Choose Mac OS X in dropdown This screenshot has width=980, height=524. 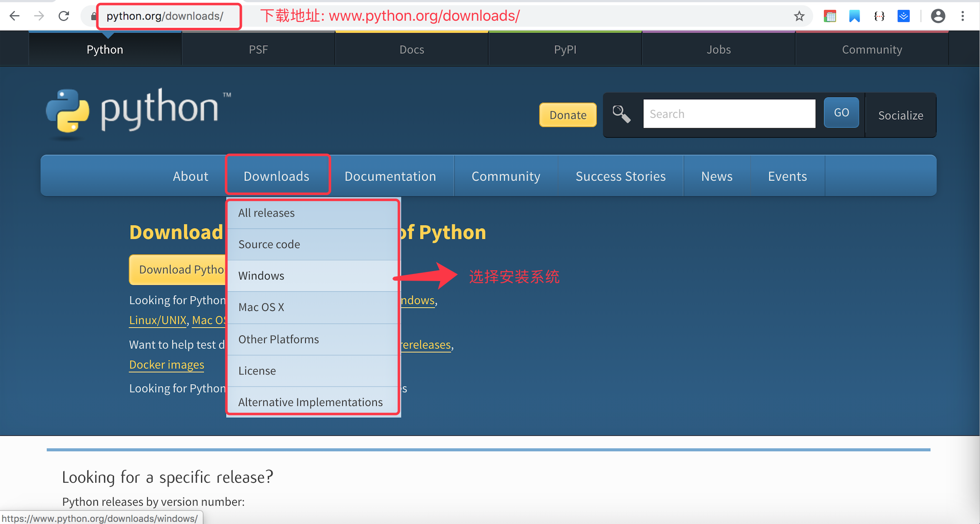(x=312, y=307)
